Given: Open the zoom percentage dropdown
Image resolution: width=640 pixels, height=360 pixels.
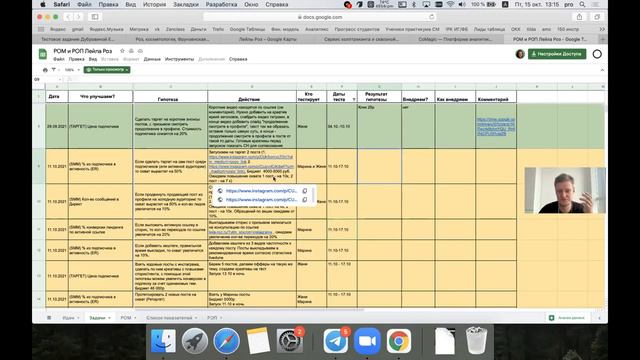Looking at the screenshot, I should point(72,70).
